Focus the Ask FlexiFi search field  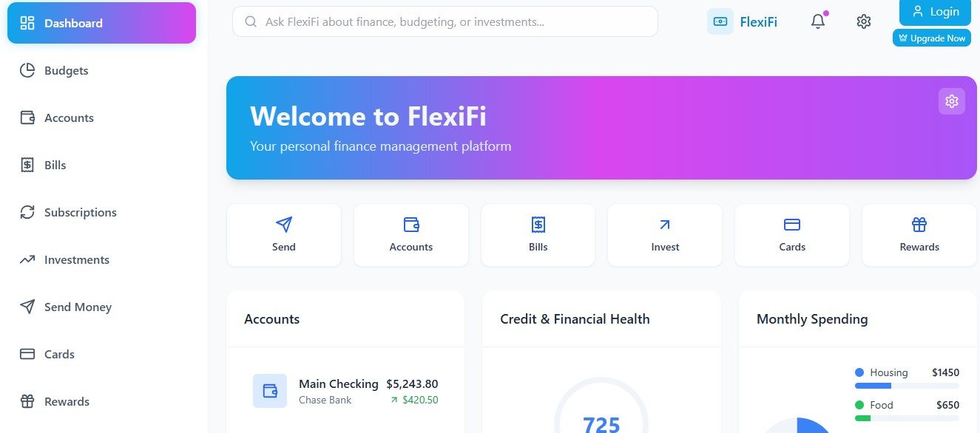(x=445, y=21)
